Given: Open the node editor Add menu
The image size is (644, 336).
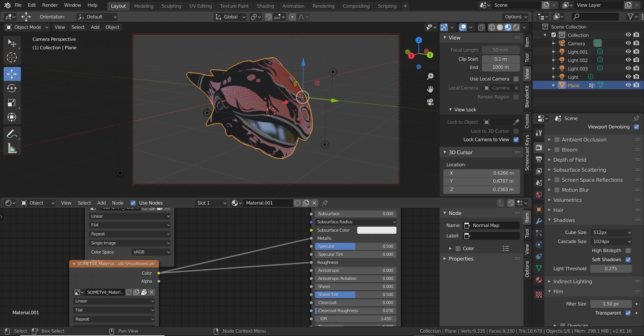Looking at the screenshot, I should pyautogui.click(x=101, y=203).
